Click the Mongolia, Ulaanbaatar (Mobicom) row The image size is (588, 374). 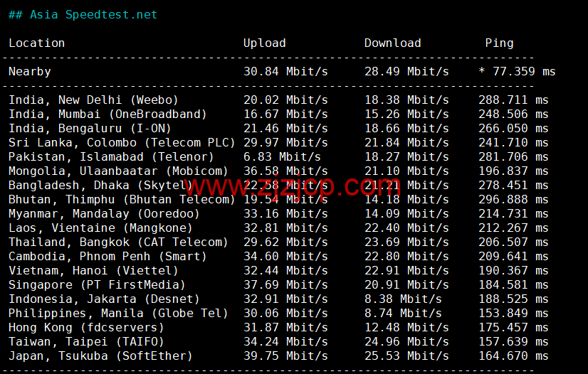118,171
